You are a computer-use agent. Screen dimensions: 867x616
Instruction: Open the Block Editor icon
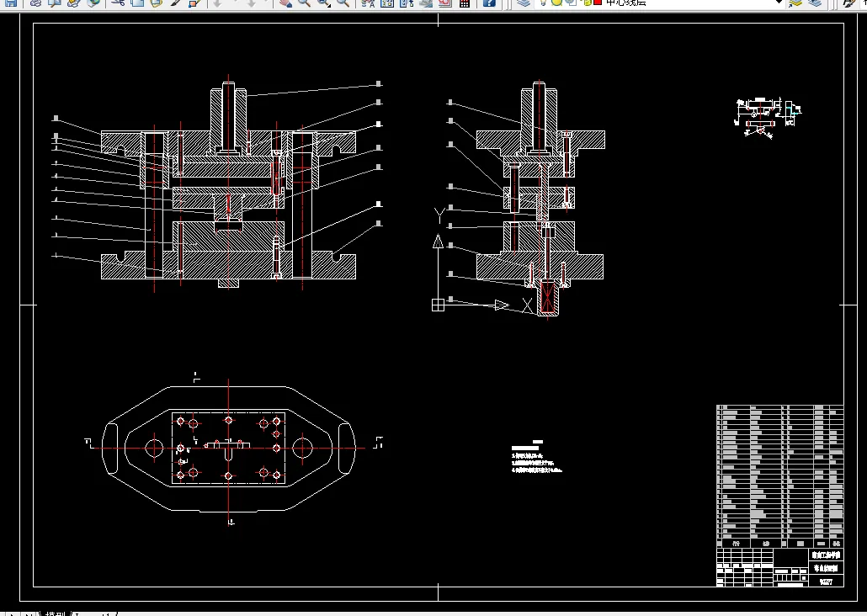point(194,3)
